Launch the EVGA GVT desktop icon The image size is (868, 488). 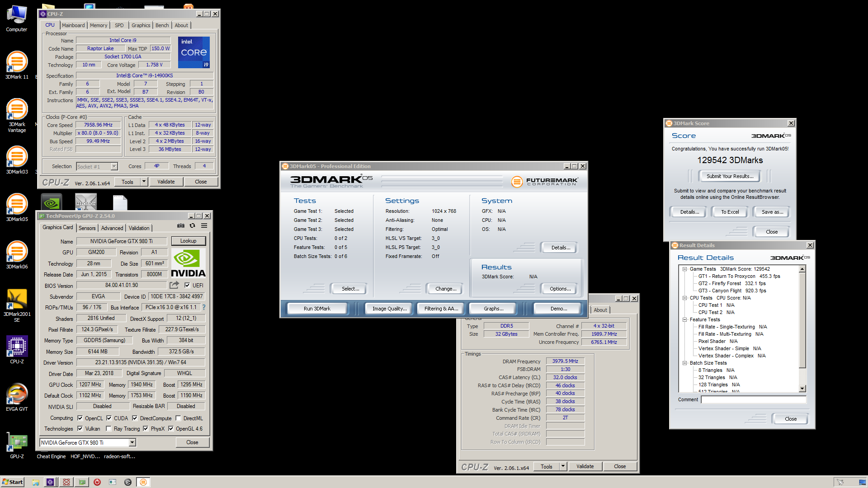(17, 397)
